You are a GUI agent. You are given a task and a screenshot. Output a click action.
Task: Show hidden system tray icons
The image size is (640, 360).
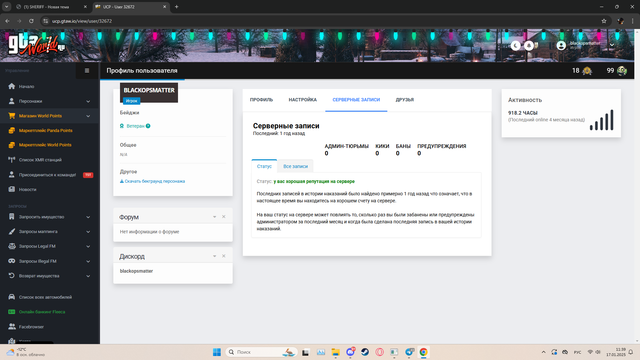pos(543,352)
